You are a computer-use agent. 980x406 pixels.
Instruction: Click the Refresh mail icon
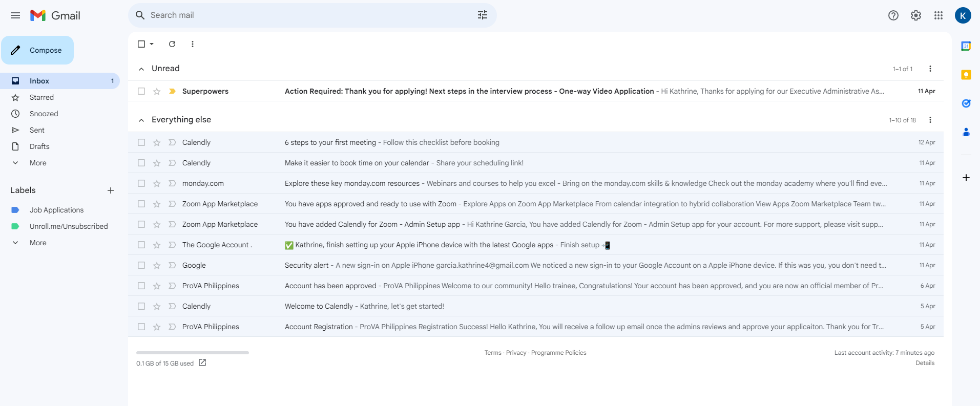pyautogui.click(x=172, y=44)
